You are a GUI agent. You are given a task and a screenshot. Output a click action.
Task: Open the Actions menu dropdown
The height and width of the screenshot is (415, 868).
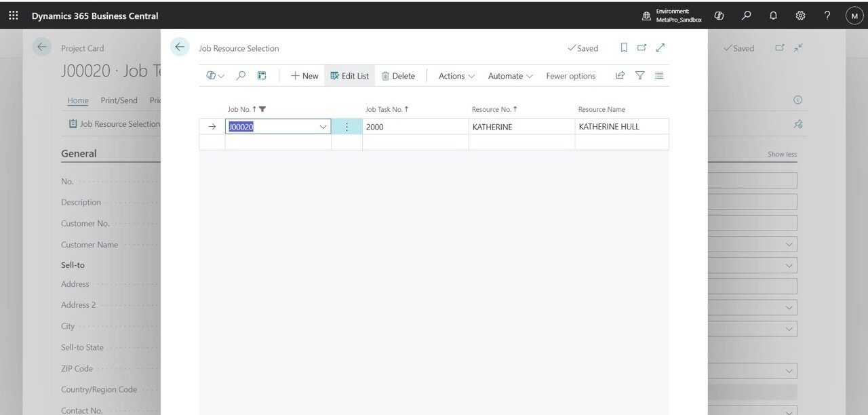coord(456,76)
